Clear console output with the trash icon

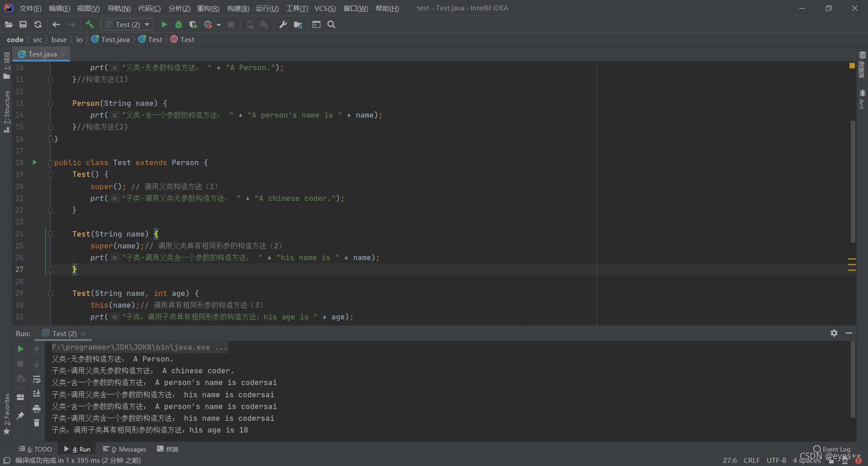pos(37,423)
